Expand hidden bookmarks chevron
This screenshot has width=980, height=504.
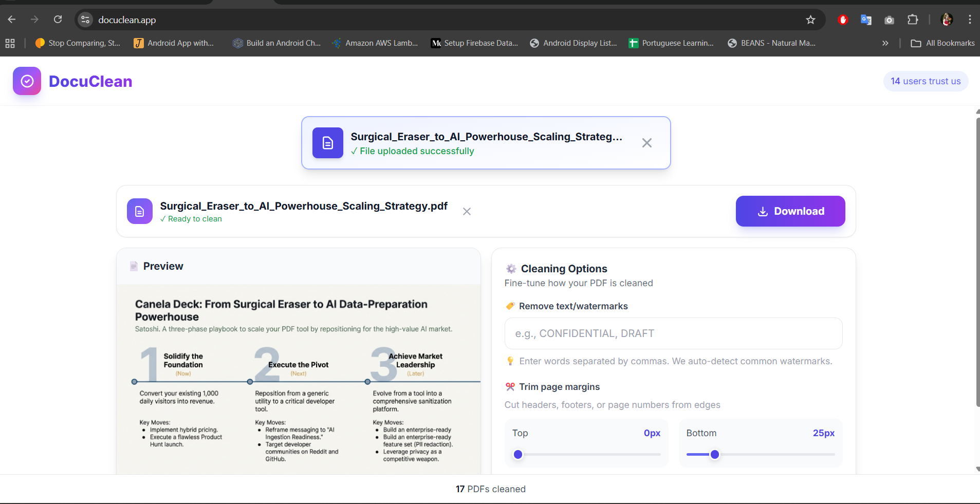click(885, 43)
